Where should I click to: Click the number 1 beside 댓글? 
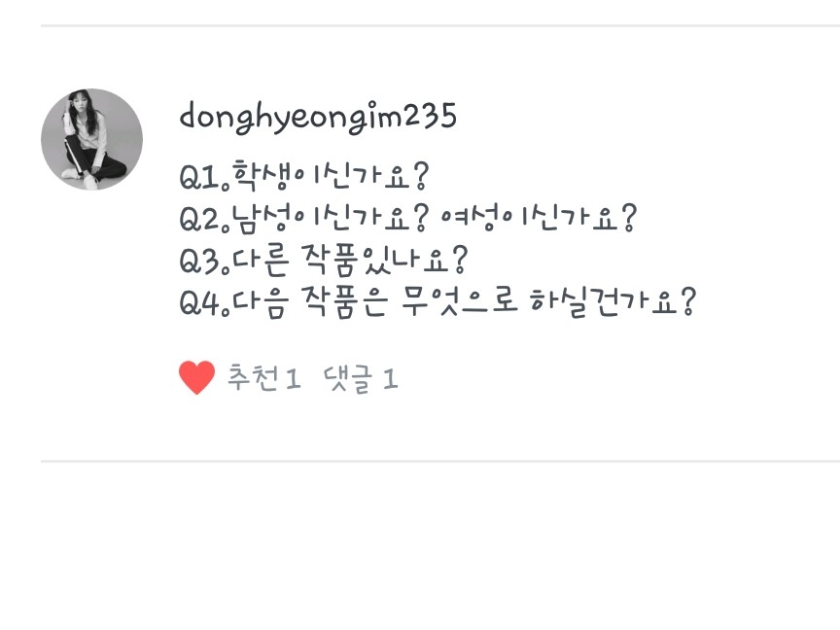click(390, 379)
